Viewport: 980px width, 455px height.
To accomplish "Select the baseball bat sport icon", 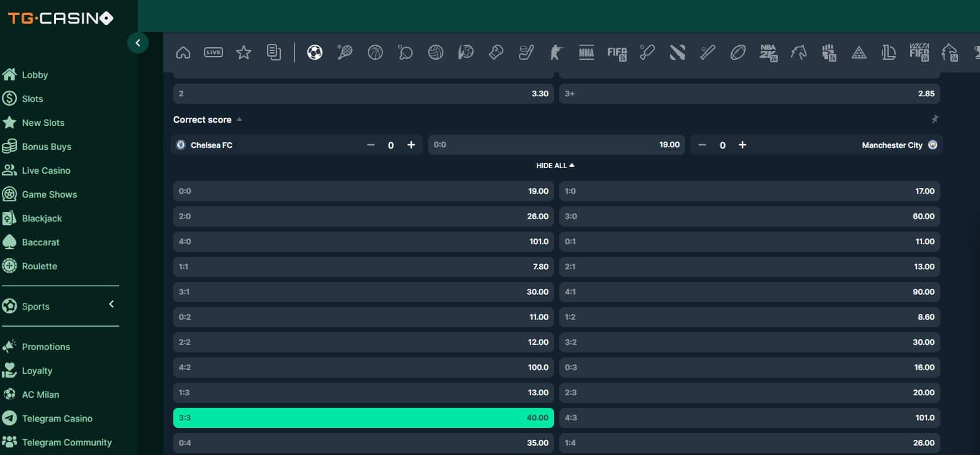I will (x=708, y=52).
